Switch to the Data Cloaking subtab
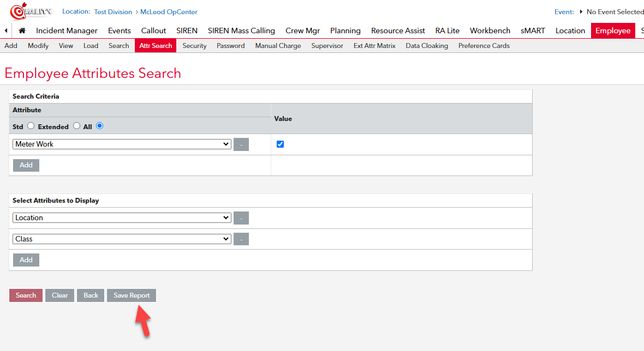 pyautogui.click(x=427, y=46)
